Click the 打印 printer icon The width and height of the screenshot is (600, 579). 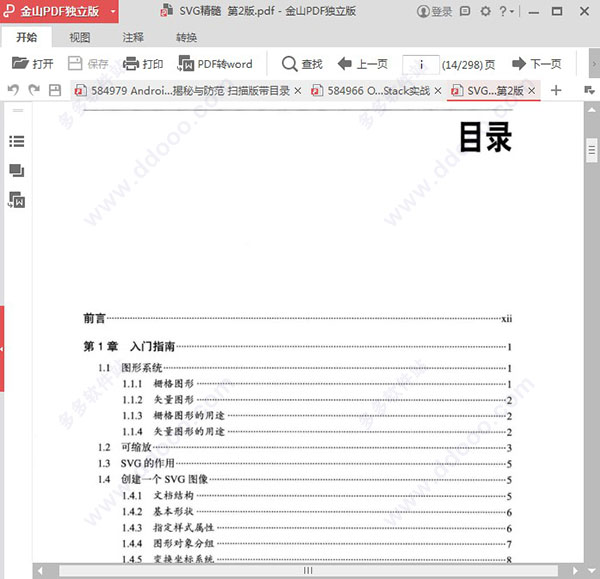pos(130,63)
